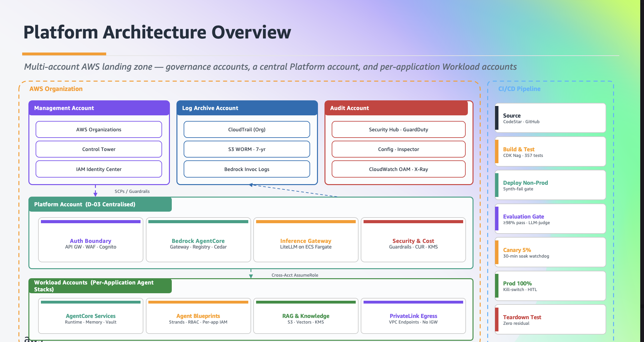Image resolution: width=644 pixels, height=342 pixels.
Task: Click the CI/CD Pipeline label
Action: (x=519, y=89)
